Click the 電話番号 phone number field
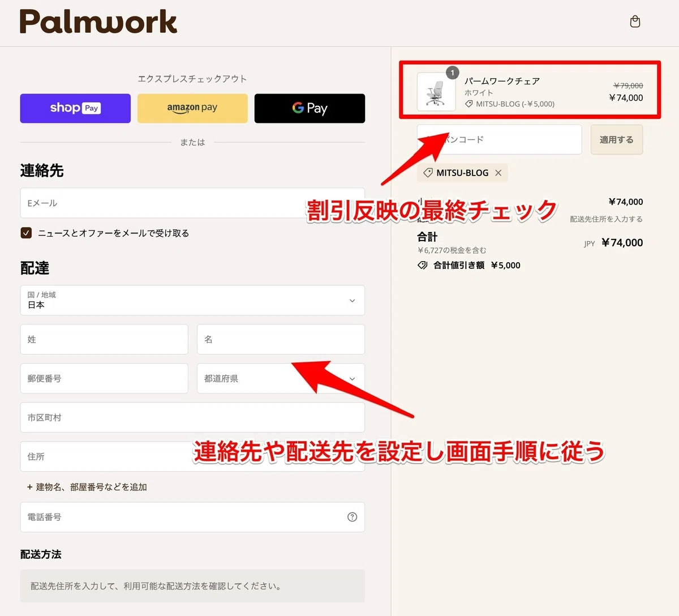 point(192,517)
